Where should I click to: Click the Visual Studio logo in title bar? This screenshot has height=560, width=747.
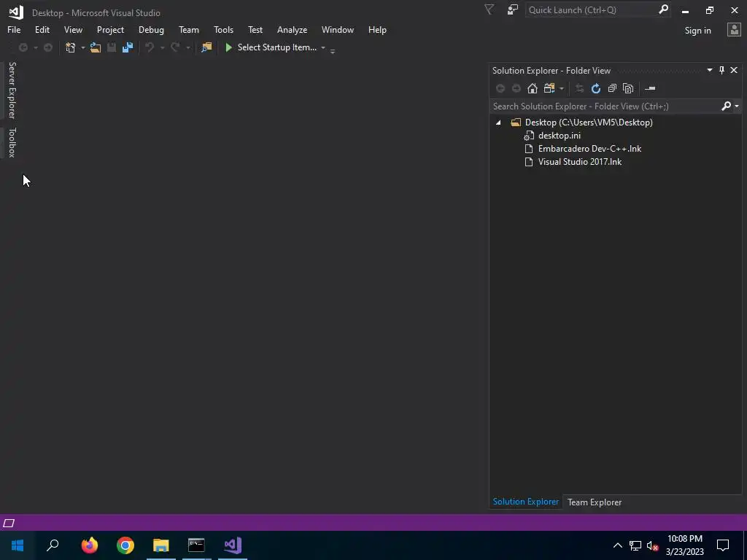(x=16, y=12)
